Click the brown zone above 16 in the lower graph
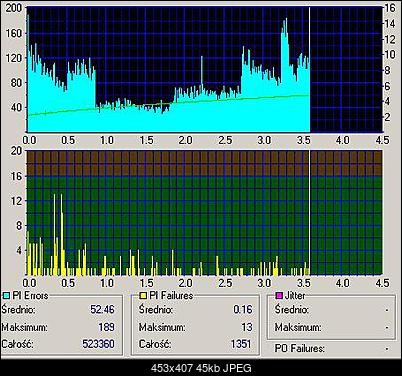This screenshot has height=376, width=402. [204, 163]
